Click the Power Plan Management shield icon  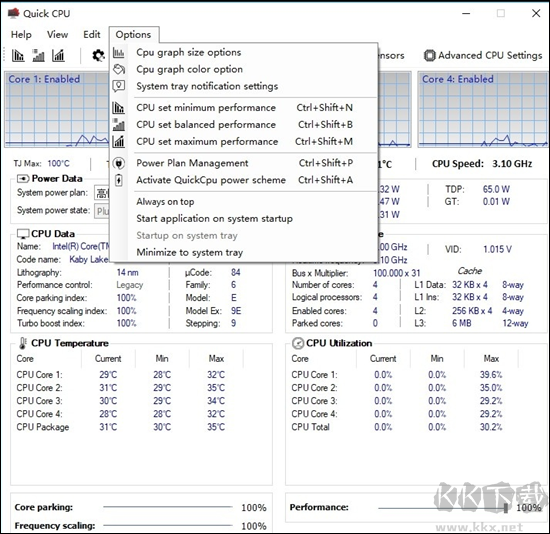[119, 163]
